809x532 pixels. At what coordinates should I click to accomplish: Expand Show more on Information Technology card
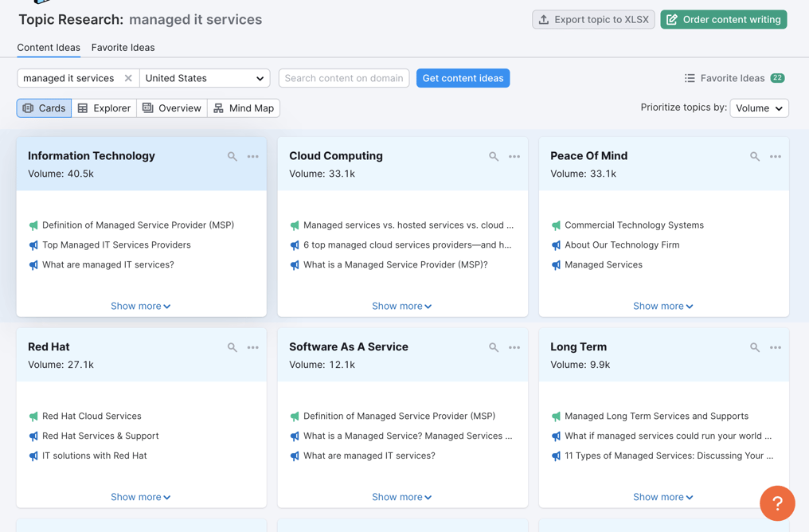140,306
